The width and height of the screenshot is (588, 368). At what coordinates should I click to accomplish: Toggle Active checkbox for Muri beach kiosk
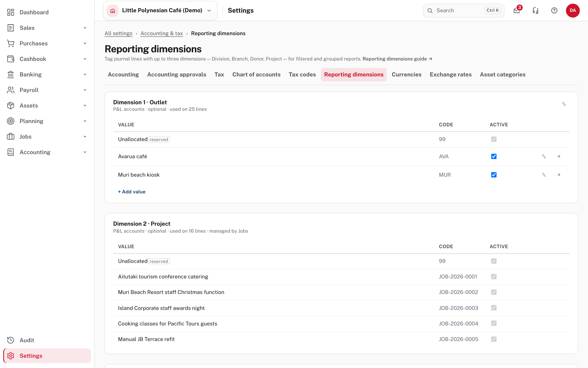[494, 175]
